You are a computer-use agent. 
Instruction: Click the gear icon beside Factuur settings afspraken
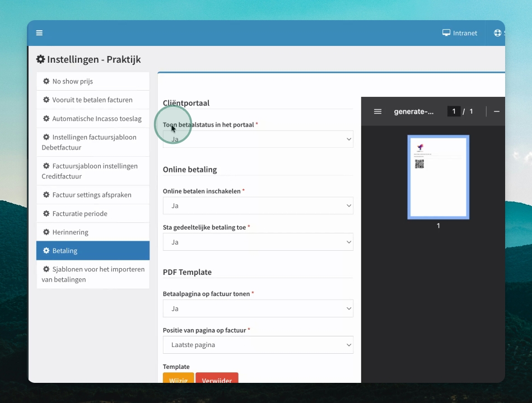46,195
